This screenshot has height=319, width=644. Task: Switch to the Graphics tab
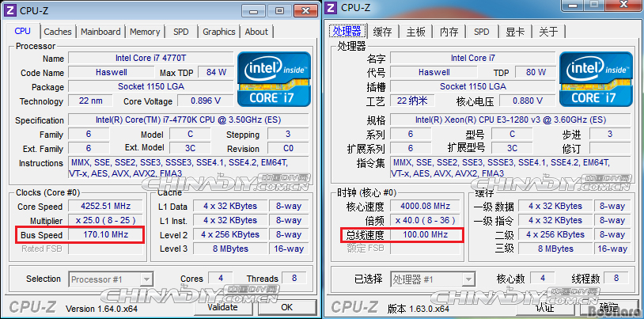coord(219,32)
